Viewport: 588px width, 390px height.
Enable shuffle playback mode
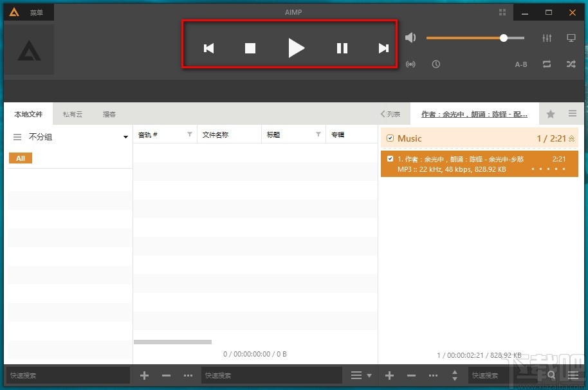(x=571, y=64)
